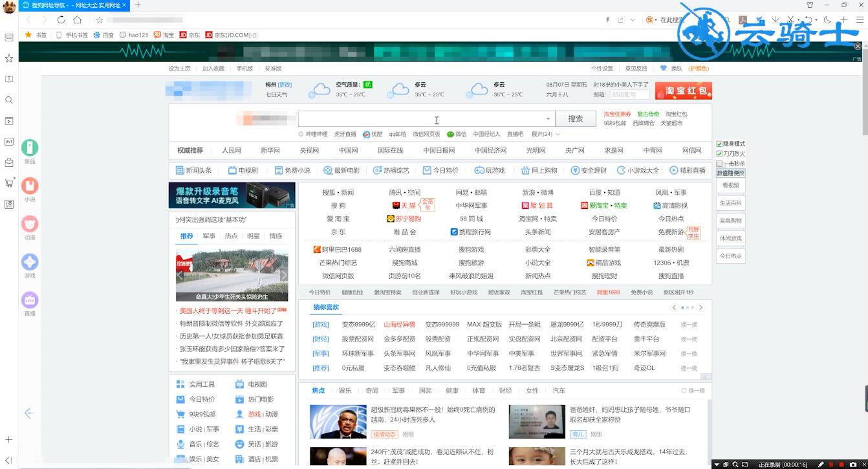Click the 邮箱账号 mailbox input field

629,95
